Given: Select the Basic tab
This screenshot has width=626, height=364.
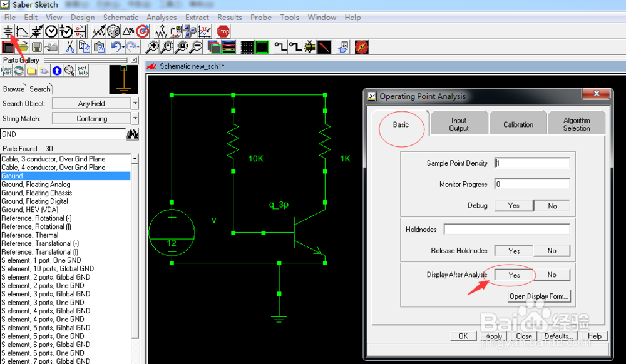Looking at the screenshot, I should pos(401,124).
